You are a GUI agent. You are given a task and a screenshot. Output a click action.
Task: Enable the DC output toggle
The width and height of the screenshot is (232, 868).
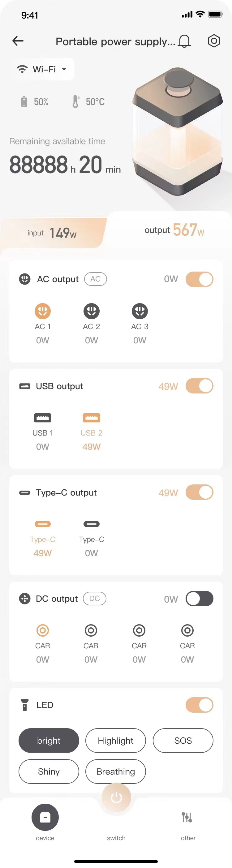pos(199,599)
